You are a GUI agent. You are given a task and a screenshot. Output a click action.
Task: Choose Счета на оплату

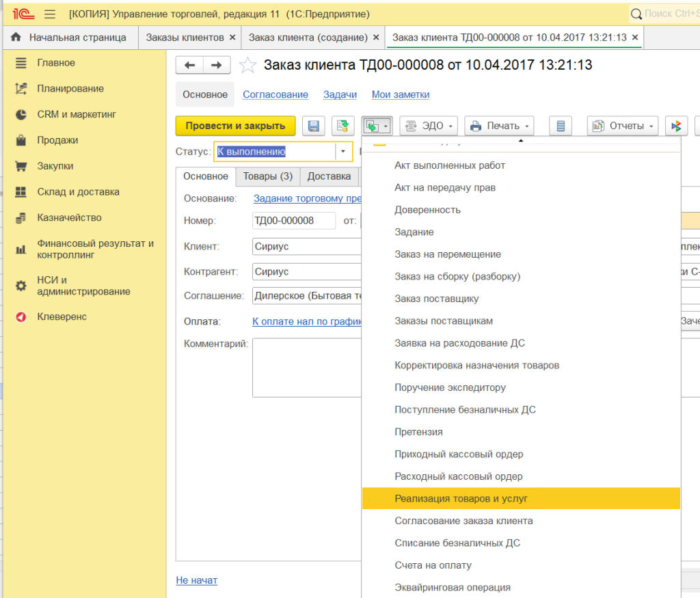[521, 566]
